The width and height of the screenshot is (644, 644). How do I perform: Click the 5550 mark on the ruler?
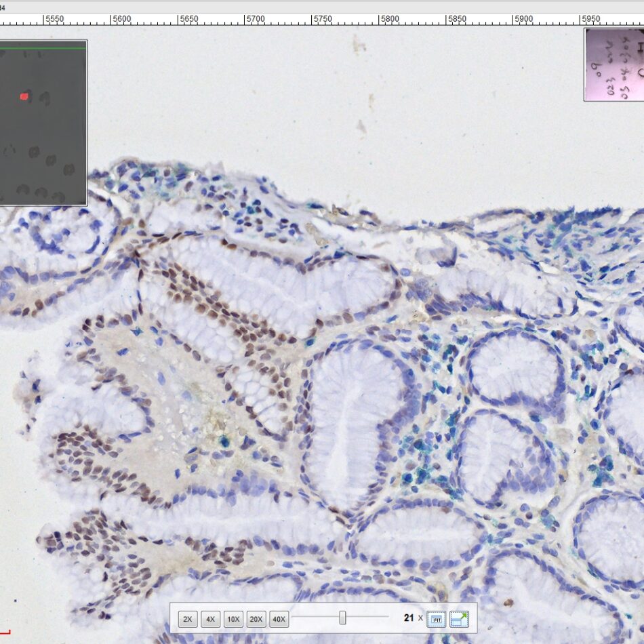click(x=54, y=20)
